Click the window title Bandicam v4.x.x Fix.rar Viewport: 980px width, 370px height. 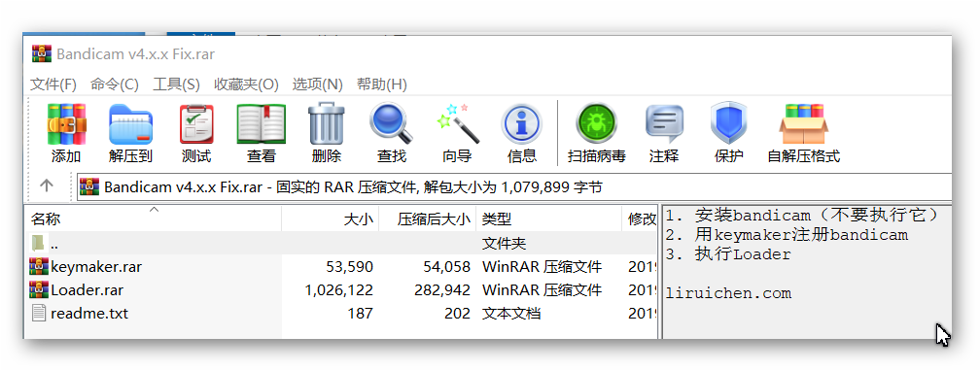(136, 54)
